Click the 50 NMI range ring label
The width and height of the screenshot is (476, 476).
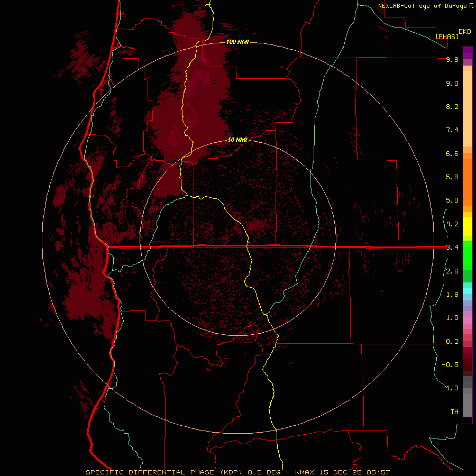point(237,140)
